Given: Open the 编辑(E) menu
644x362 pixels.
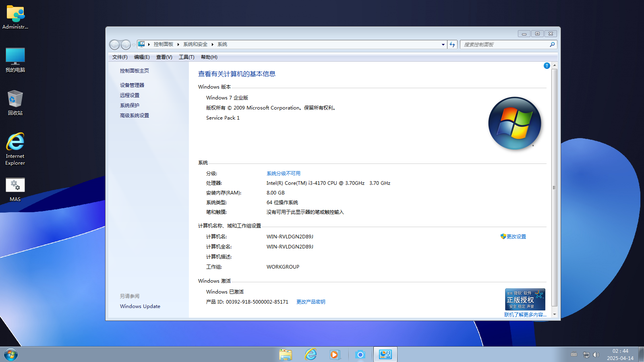Looking at the screenshot, I should [x=142, y=57].
